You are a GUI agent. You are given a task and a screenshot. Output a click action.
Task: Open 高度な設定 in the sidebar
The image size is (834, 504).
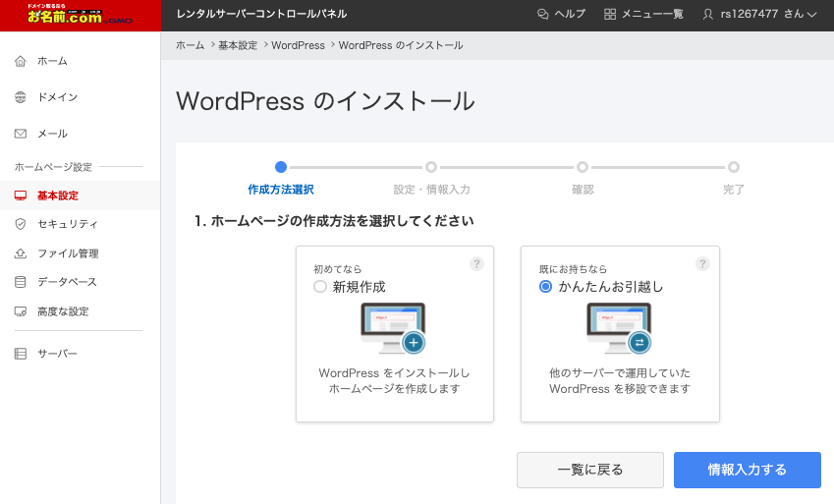click(x=63, y=311)
